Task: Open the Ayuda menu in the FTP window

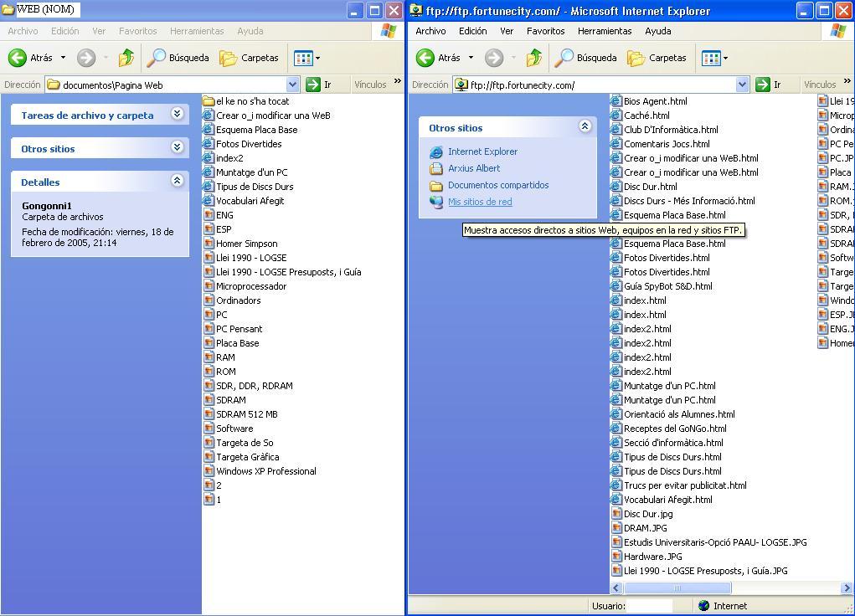Action: [x=657, y=31]
